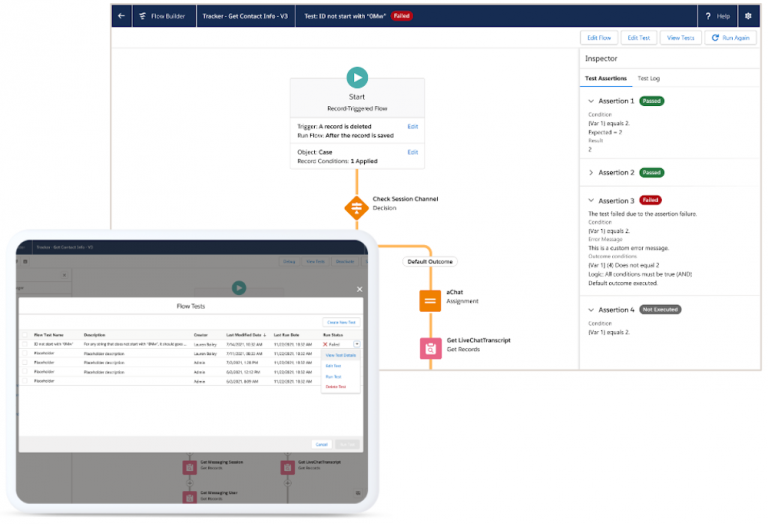768x524 pixels.
Task: Expand the Assertion 2 section
Action: pyautogui.click(x=591, y=173)
